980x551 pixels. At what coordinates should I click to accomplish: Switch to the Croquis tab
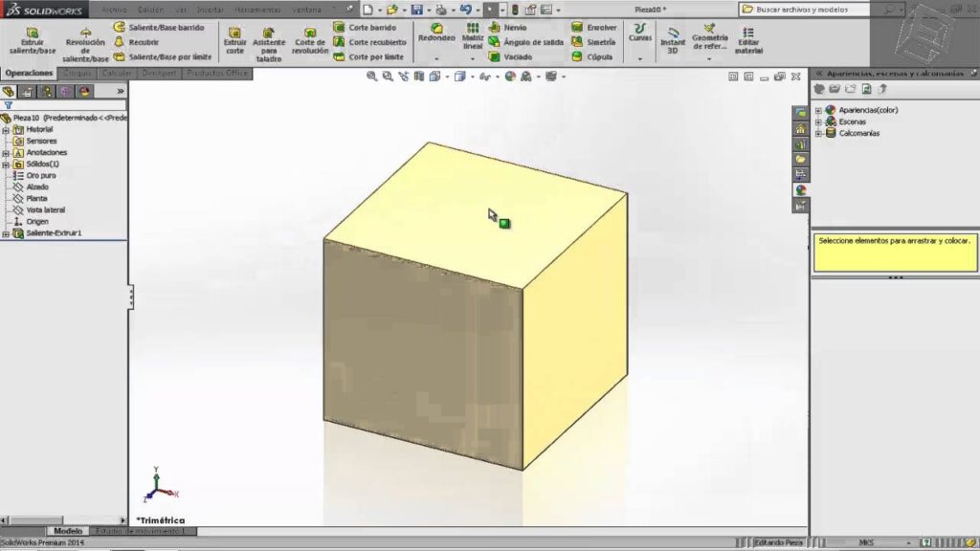pos(77,73)
